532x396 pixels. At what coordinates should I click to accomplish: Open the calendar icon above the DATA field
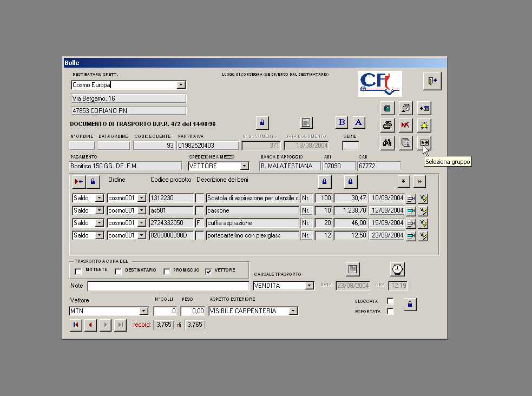[352, 269]
